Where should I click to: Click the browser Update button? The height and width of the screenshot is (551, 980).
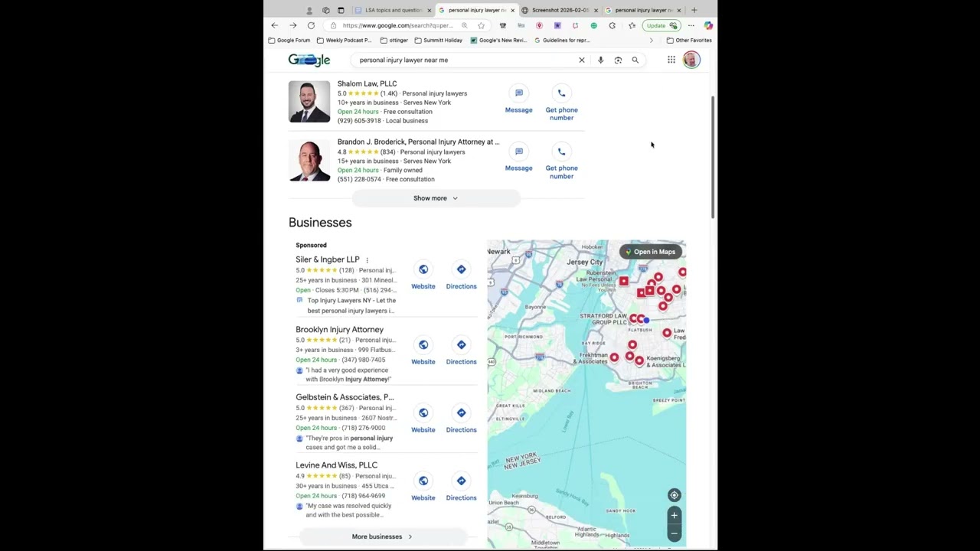661,25
